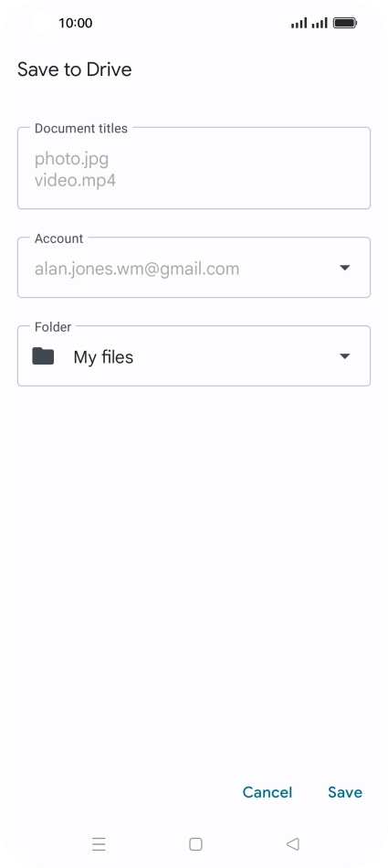Image resolution: width=388 pixels, height=868 pixels.
Task: Select the alan.jones.wm@gmail.com account field
Action: point(194,268)
